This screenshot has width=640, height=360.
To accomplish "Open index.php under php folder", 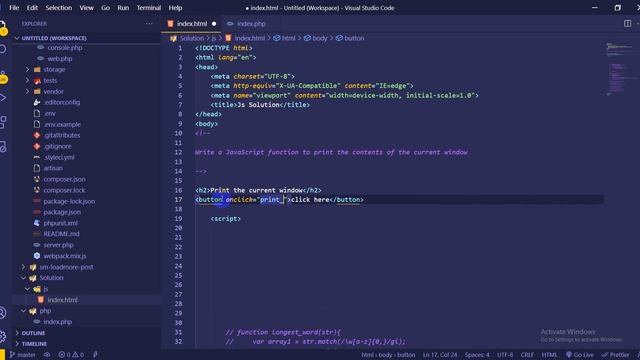I will [x=57, y=322].
